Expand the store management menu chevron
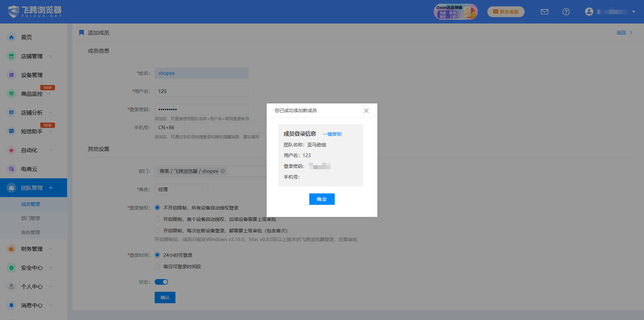The height and width of the screenshot is (320, 644). (x=51, y=56)
